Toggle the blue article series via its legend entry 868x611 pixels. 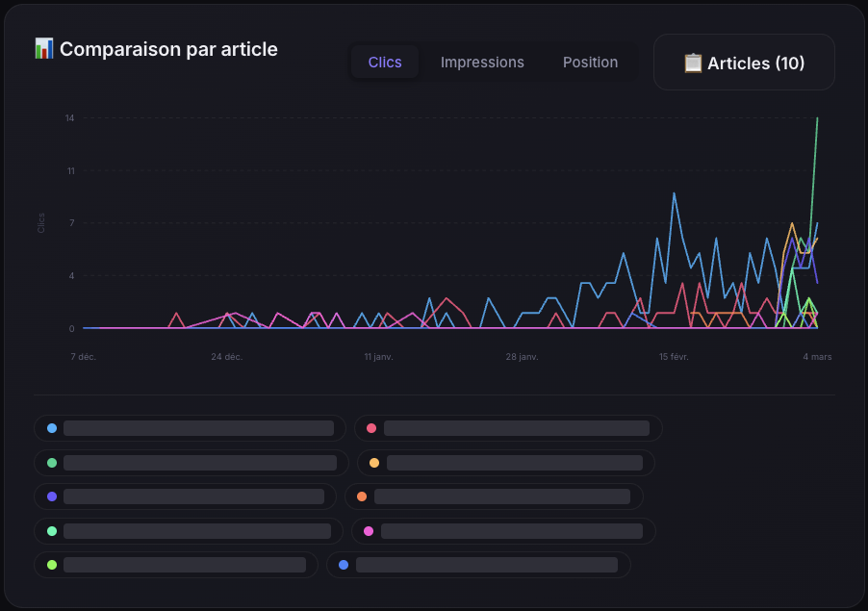[x=190, y=428]
